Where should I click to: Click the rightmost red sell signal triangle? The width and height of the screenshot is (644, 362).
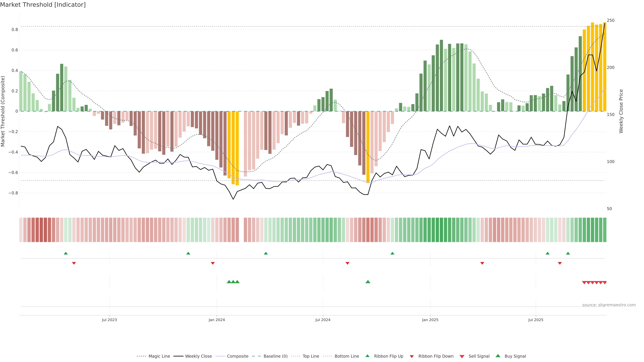pos(604,283)
